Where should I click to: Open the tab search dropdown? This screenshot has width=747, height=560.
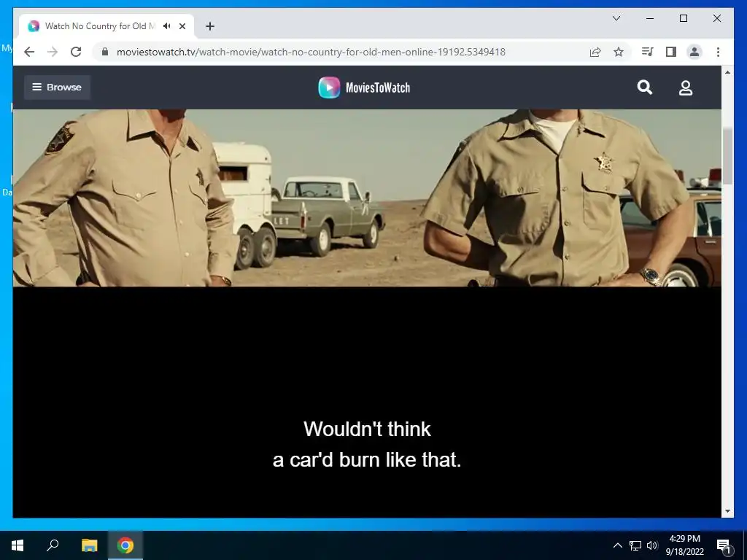(x=616, y=18)
